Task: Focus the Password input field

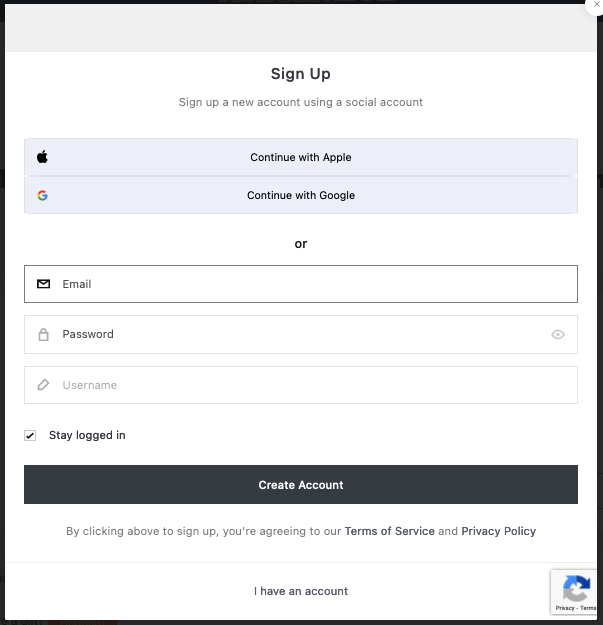Action: tap(301, 334)
